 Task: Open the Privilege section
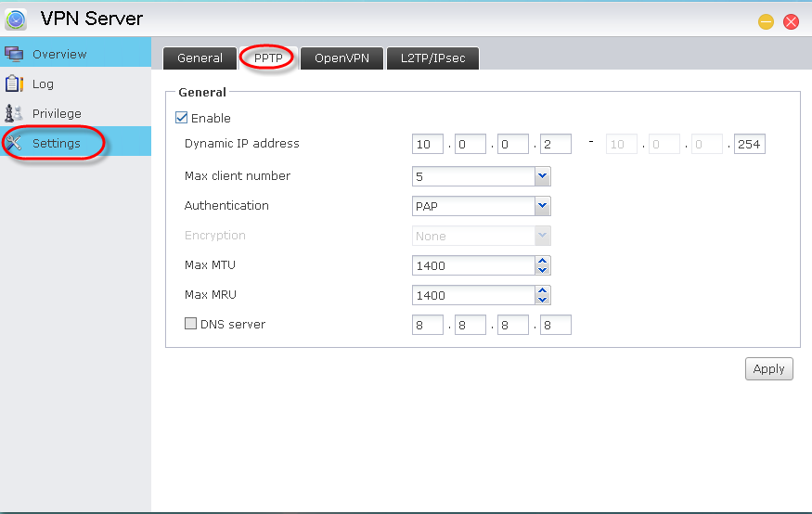pos(75,113)
